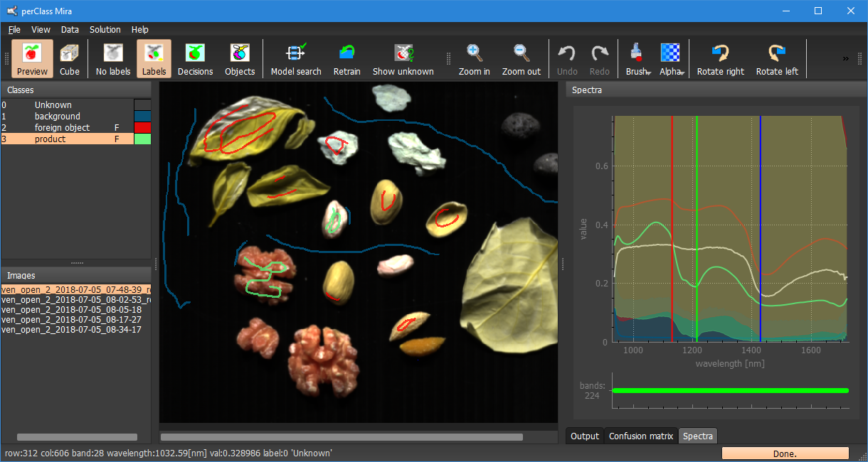Click the product class green swatch
Screen dimensions: 868x462
[142, 139]
